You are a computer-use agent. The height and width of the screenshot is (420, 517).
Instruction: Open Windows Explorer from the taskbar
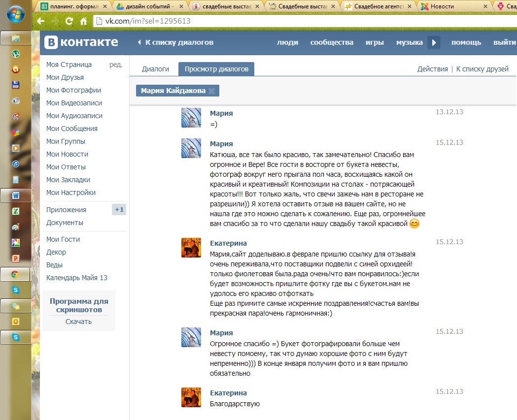15,38
